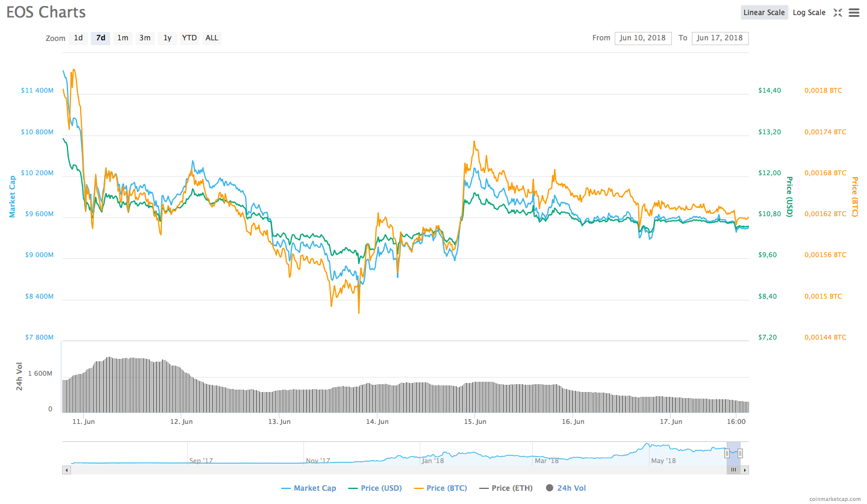
Task: Click the 0,0018 BTC axis label
Action: [823, 90]
